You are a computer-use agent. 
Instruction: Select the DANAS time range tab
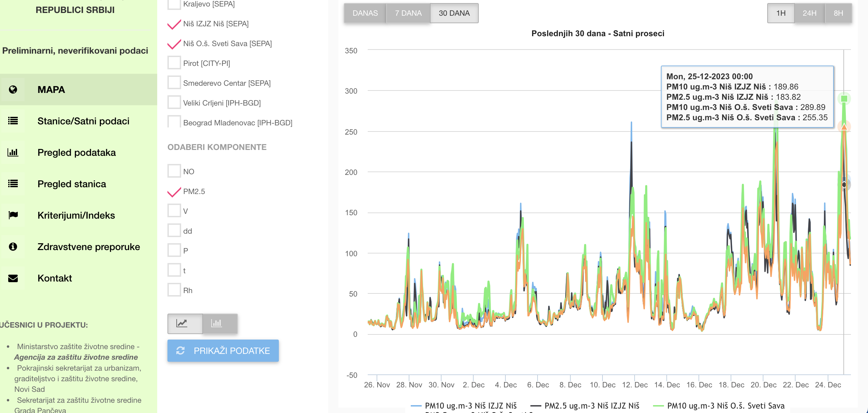click(365, 13)
